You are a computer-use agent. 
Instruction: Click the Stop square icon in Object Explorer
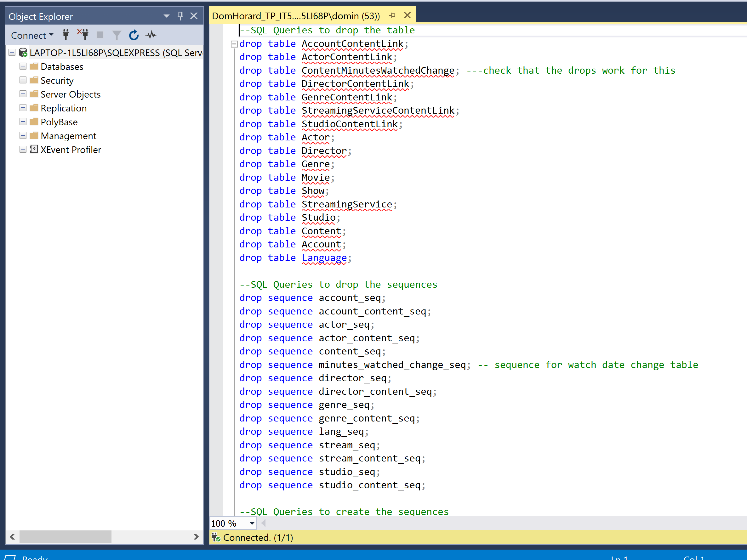click(100, 35)
